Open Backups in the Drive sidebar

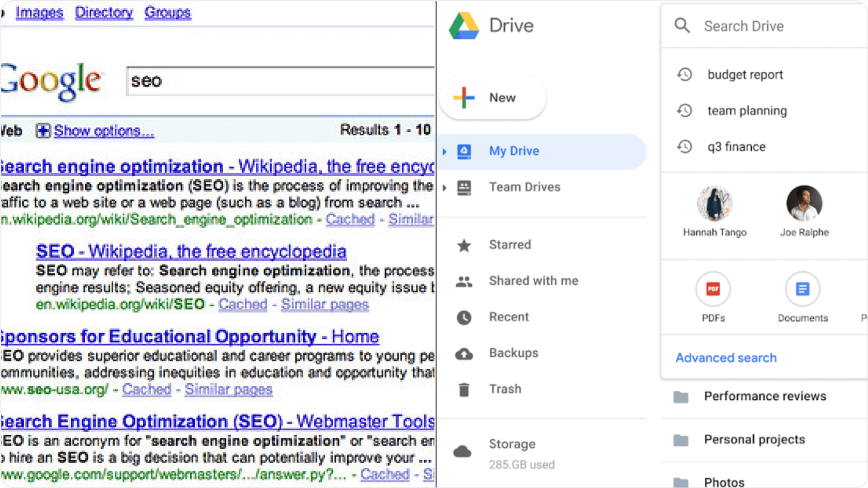(x=513, y=353)
